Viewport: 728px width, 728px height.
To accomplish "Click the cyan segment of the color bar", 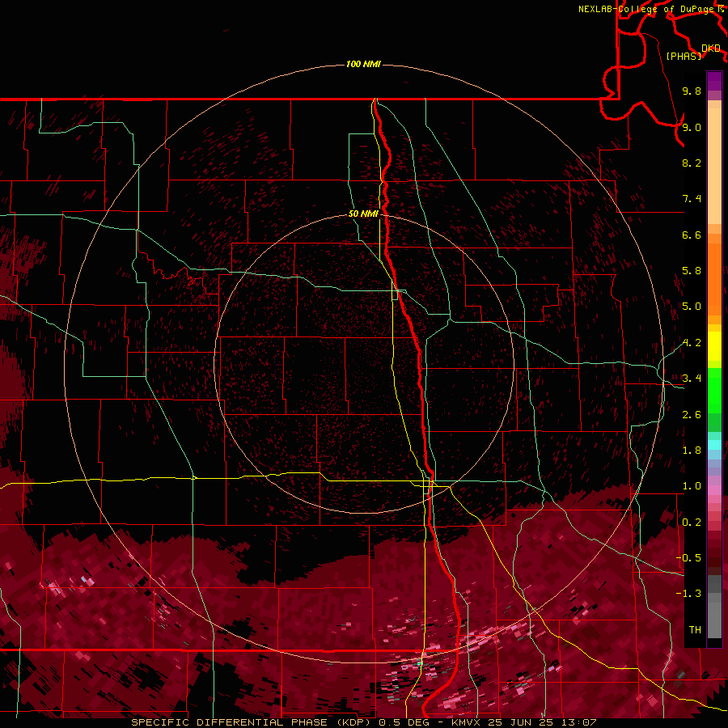I will pyautogui.click(x=714, y=445).
